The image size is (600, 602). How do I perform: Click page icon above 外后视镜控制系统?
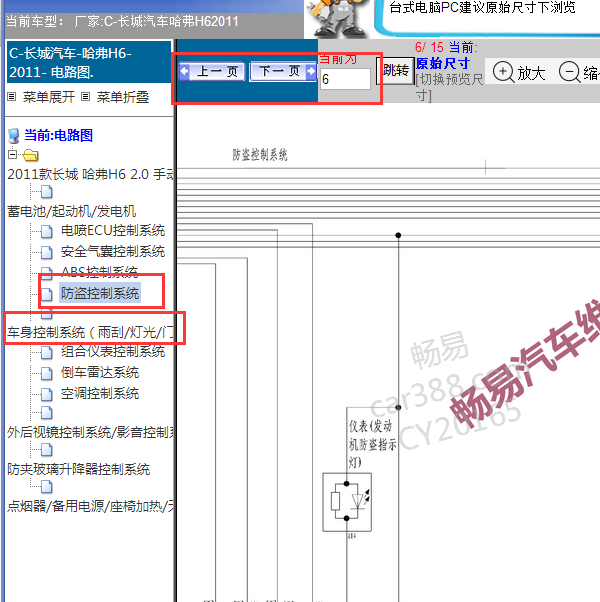[47, 412]
